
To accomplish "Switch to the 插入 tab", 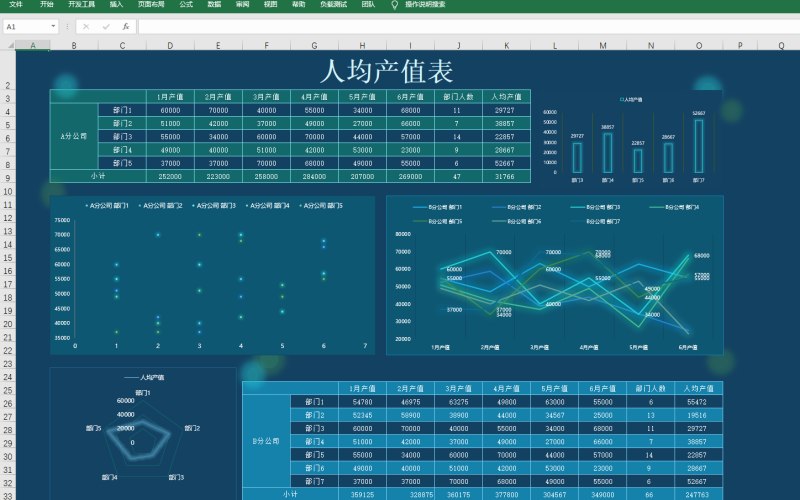I will (x=116, y=4).
